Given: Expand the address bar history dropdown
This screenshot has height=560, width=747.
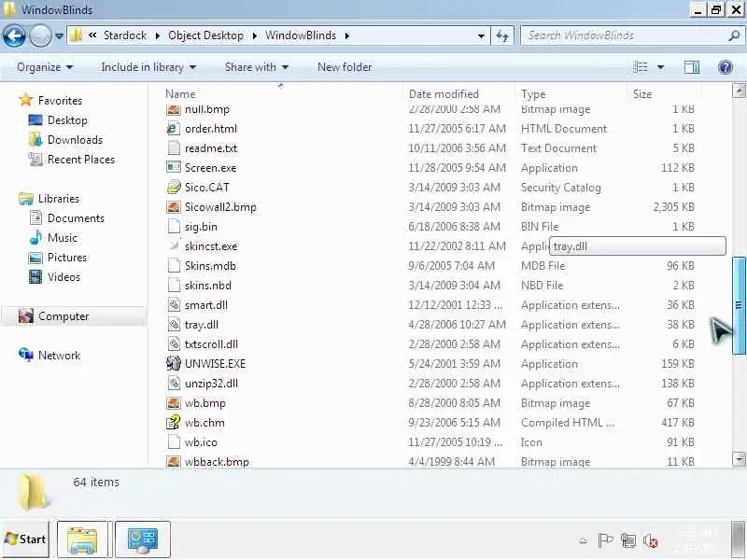Looking at the screenshot, I should (x=481, y=35).
